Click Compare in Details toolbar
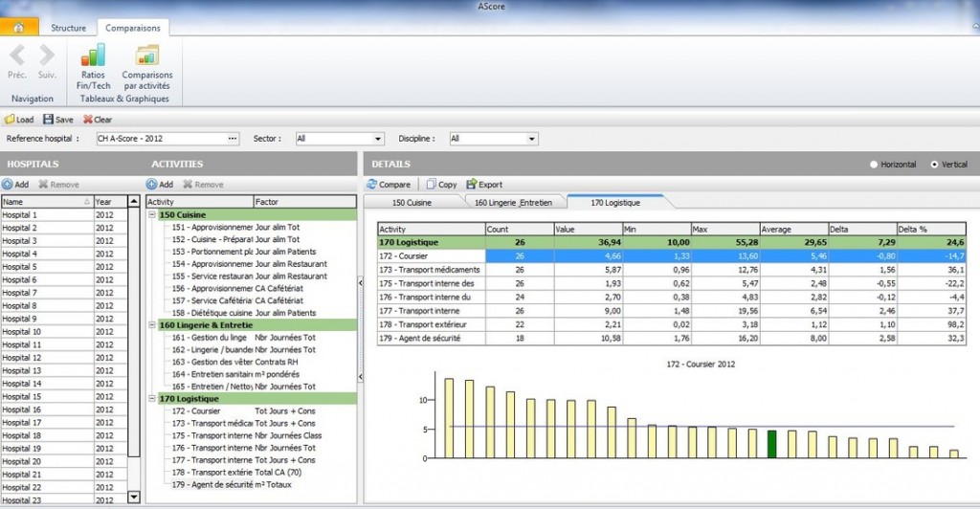 tap(389, 185)
